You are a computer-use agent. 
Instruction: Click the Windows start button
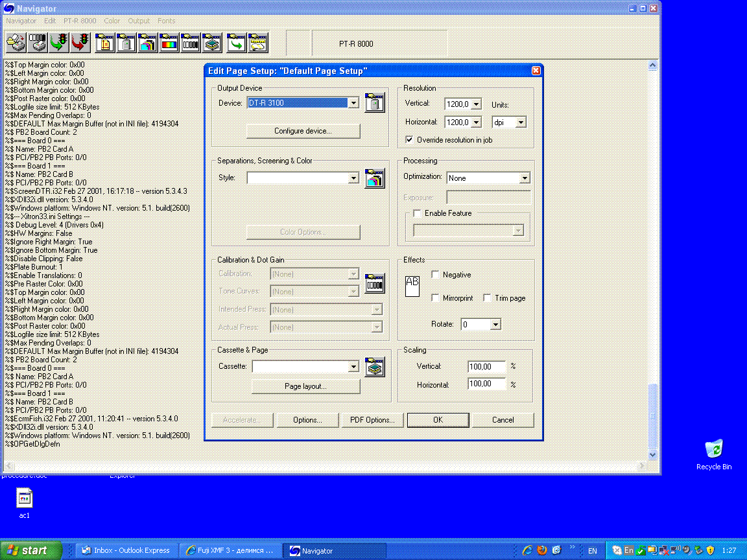coord(31,550)
